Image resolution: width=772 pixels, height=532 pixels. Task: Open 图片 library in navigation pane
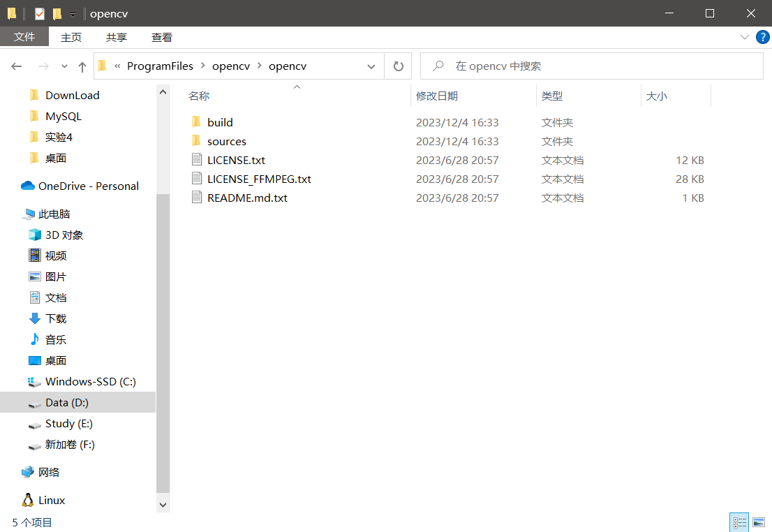55,277
